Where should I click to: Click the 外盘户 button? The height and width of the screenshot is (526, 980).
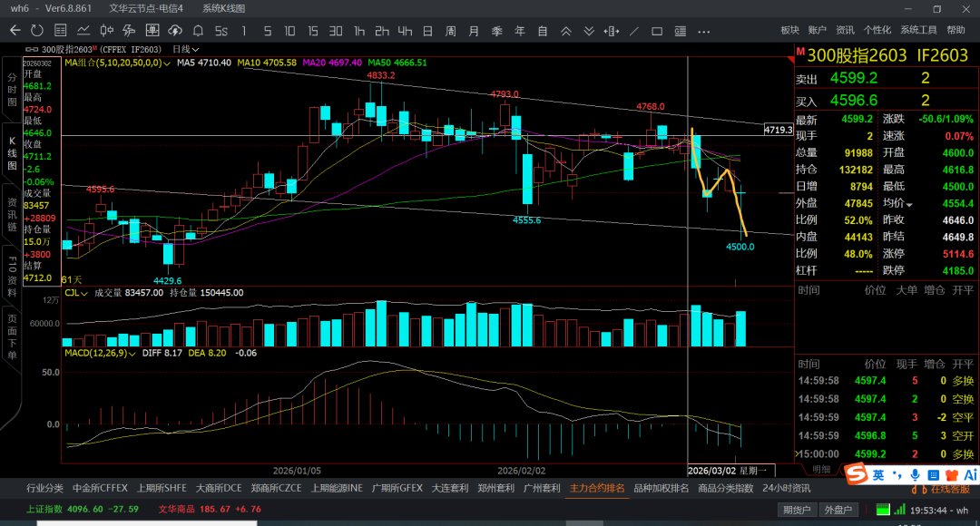838,510
